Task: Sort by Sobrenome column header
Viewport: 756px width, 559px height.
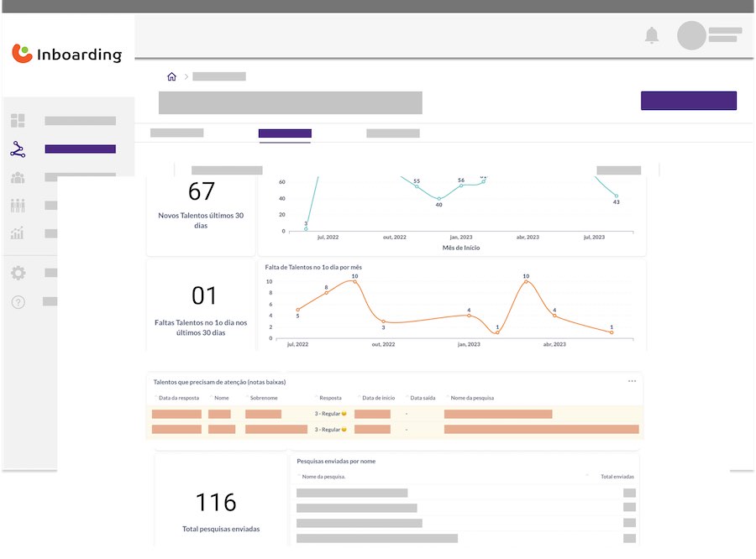Action: [x=264, y=398]
